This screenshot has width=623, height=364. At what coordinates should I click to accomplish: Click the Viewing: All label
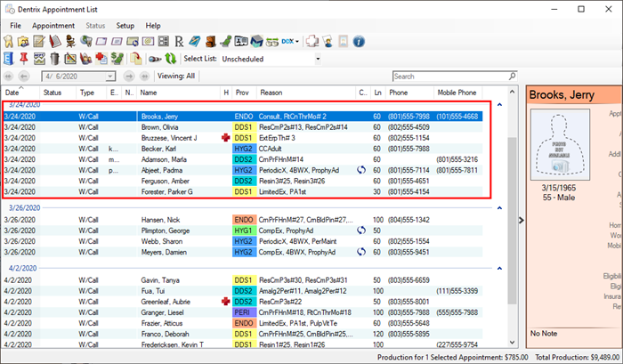[x=176, y=76]
